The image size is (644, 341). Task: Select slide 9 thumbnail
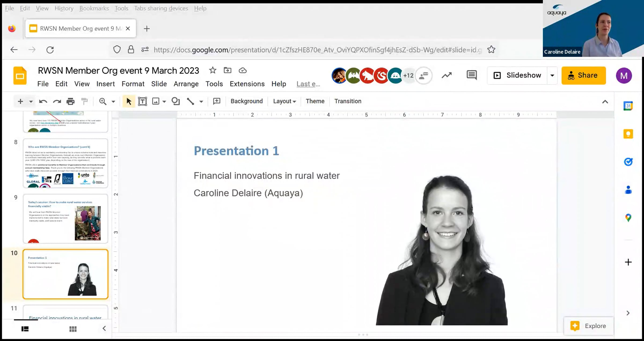click(x=65, y=218)
